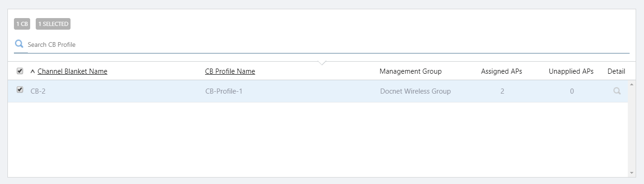Click the Detail column header
This screenshot has width=644, height=184.
(x=616, y=71)
